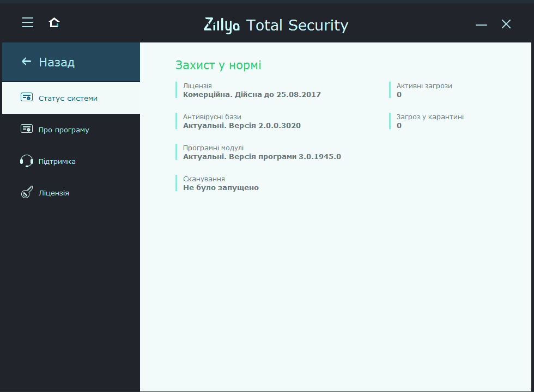Image resolution: width=534 pixels, height=392 pixels.
Task: Click the Загроз у карантині entry
Action: [x=430, y=121]
